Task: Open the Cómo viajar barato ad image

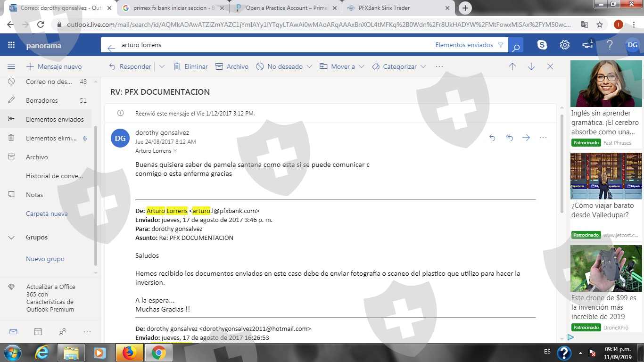Action: 606,176
